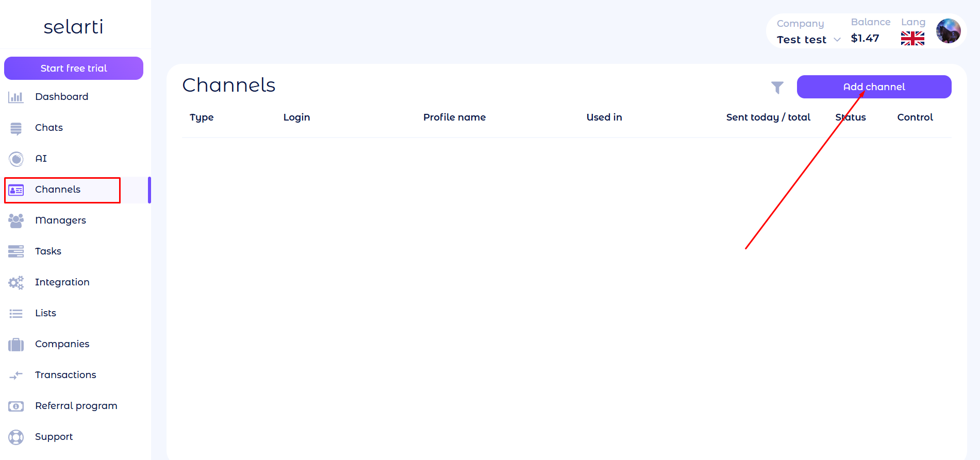Open the Integration gears icon
Image resolution: width=980 pixels, height=460 pixels.
click(x=16, y=283)
